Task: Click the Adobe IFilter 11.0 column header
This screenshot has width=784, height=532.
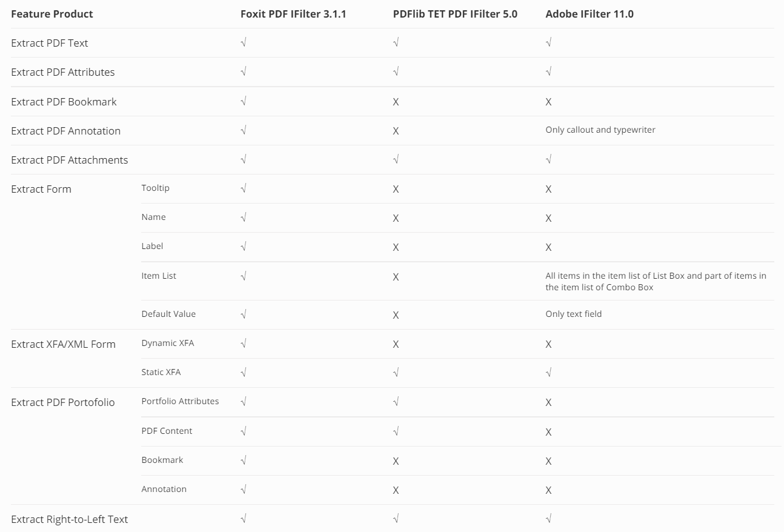Action: 590,14
